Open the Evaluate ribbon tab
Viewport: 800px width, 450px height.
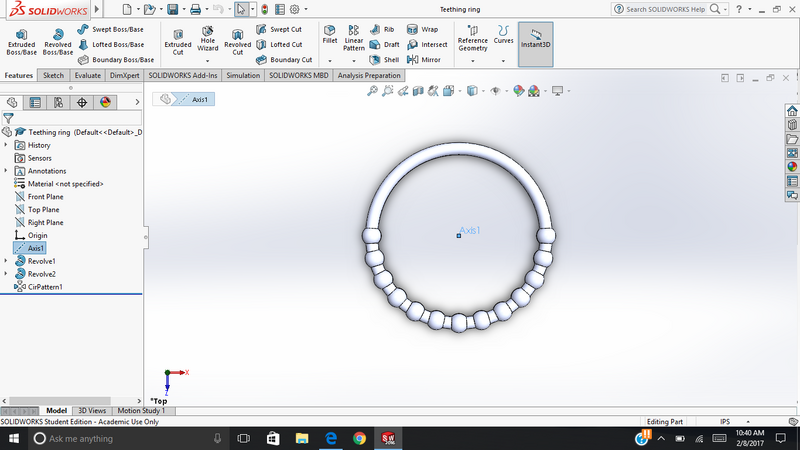[x=87, y=75]
